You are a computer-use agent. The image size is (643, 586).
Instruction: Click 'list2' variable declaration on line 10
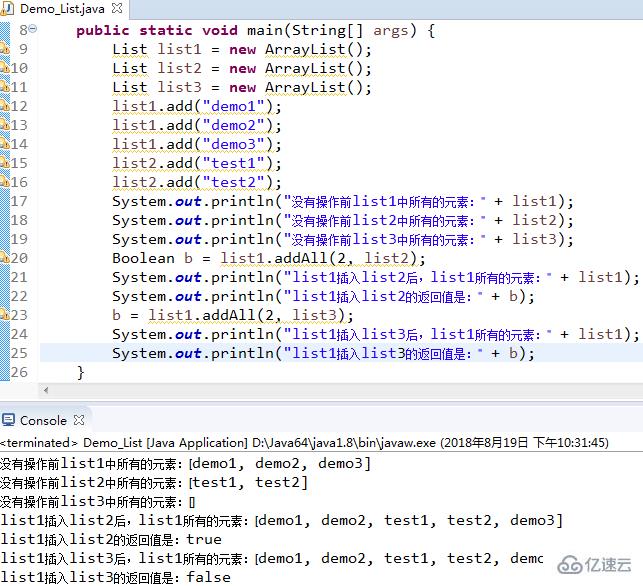(x=180, y=68)
